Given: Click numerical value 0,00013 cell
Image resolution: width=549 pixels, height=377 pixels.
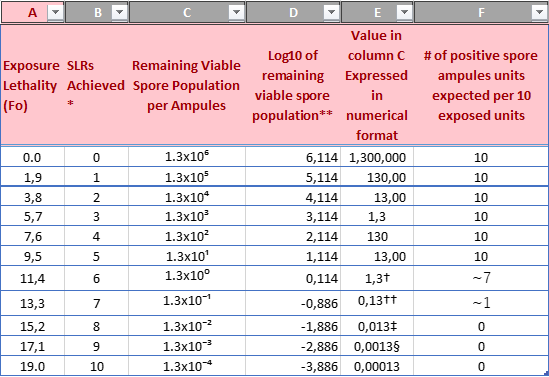Looking at the screenshot, I should 377,366.
